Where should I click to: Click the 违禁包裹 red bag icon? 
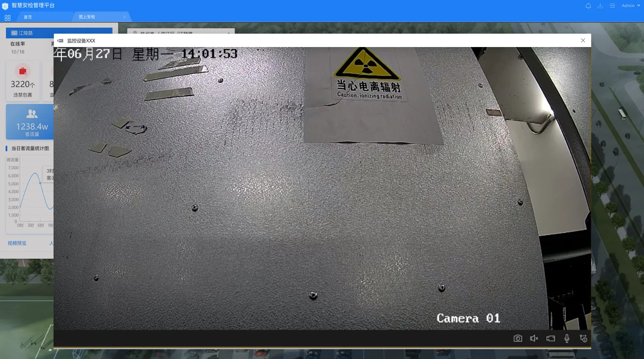23,71
